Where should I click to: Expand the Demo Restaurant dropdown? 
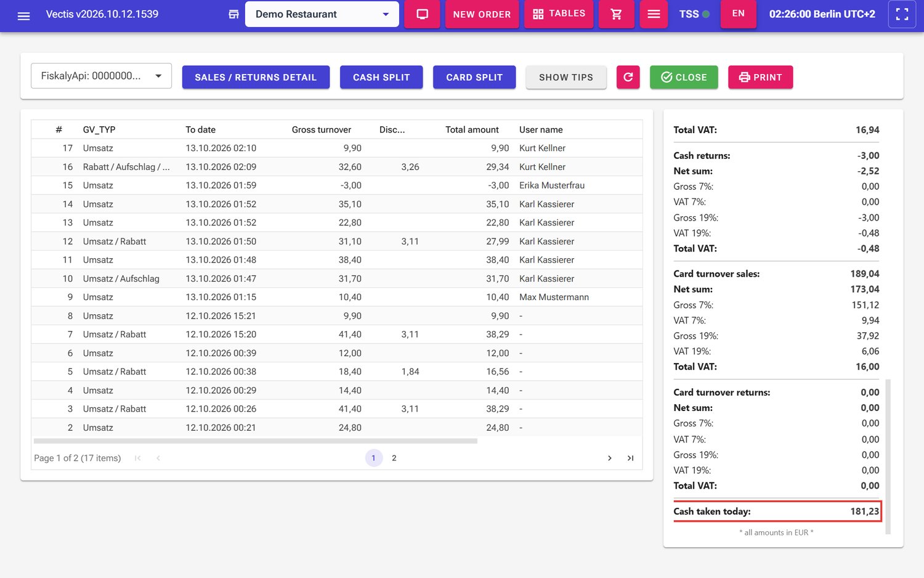click(322, 14)
